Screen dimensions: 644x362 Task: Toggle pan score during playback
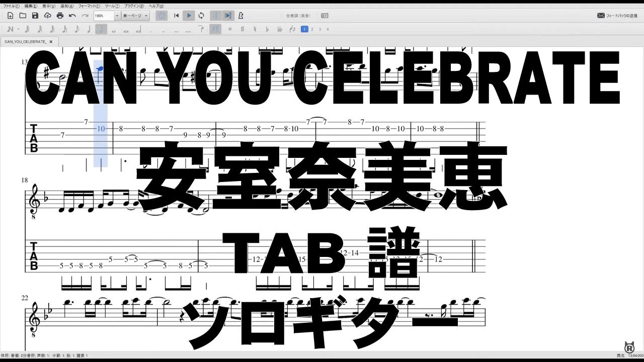[x=228, y=16]
